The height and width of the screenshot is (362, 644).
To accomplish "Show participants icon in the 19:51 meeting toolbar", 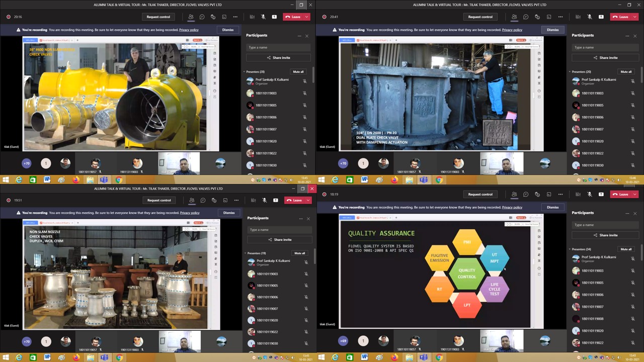I will tap(192, 200).
